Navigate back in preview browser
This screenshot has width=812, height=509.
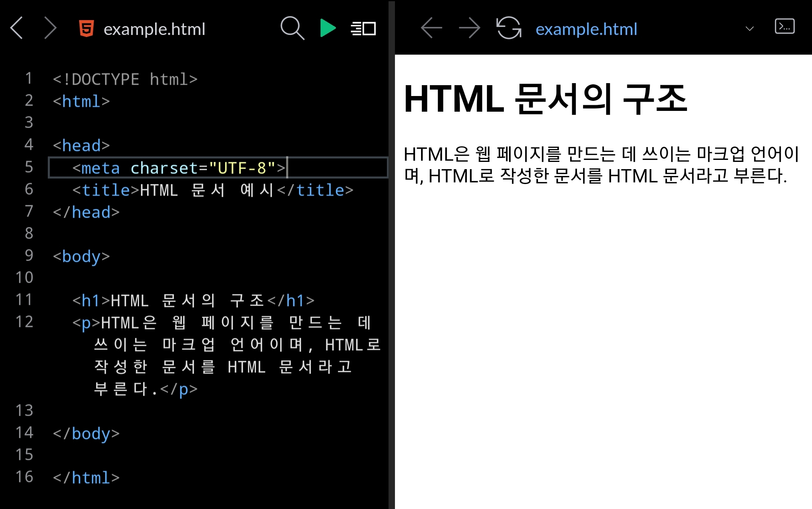[432, 28]
